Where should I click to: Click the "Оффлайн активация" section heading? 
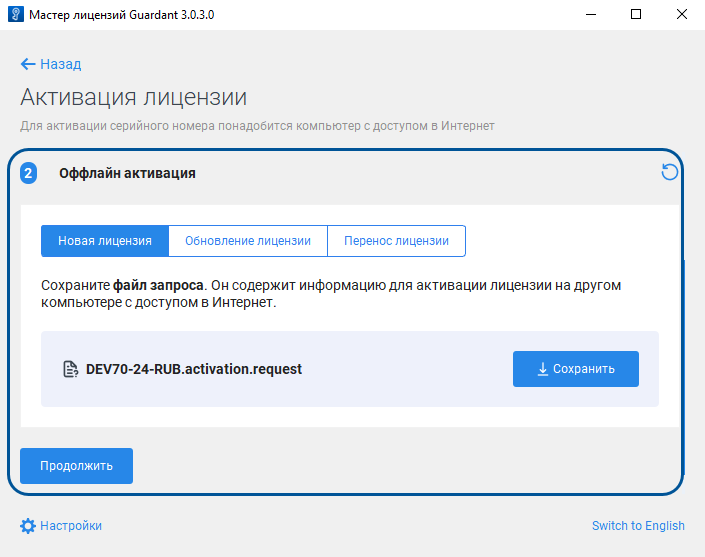point(127,173)
